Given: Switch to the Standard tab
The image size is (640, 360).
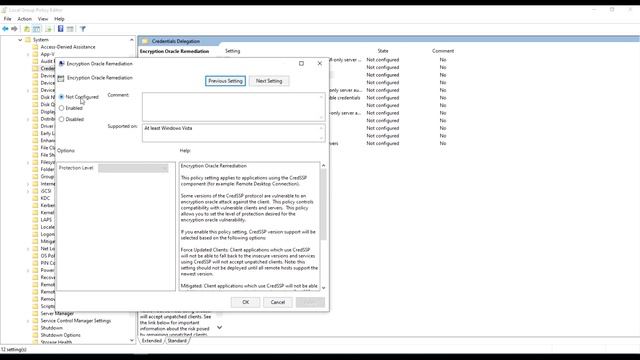Looking at the screenshot, I should [x=177, y=341].
